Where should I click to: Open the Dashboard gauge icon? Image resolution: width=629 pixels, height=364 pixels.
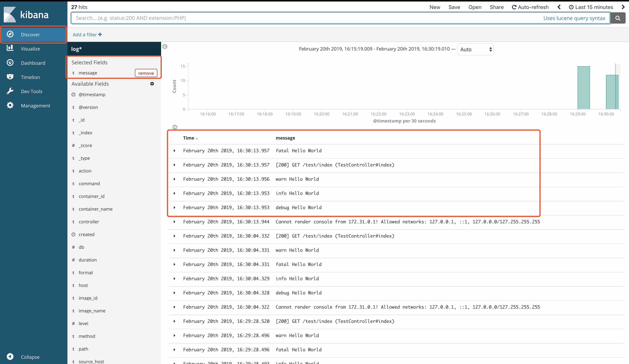click(x=10, y=63)
